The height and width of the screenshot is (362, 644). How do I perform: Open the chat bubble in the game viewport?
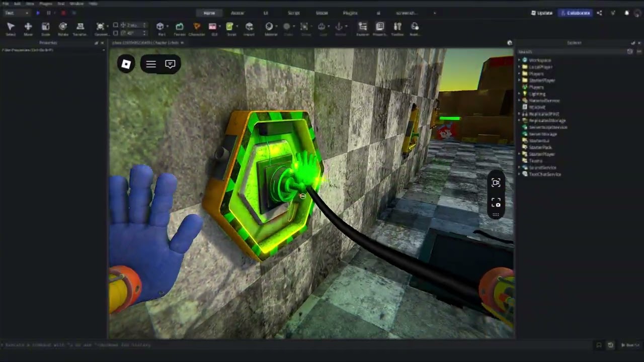(x=170, y=64)
